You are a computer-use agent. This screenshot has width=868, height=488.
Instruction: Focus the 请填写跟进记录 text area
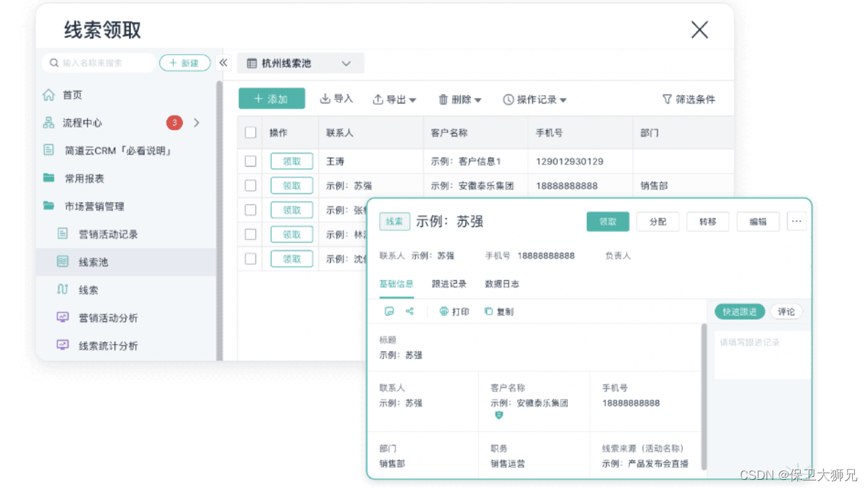click(763, 355)
